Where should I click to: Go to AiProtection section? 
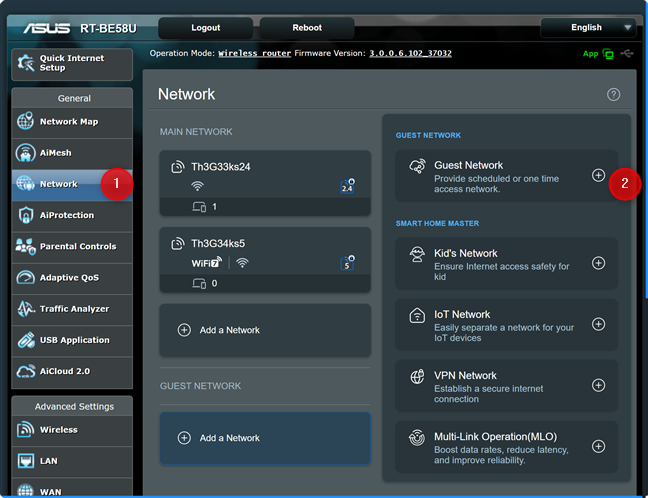[x=72, y=215]
